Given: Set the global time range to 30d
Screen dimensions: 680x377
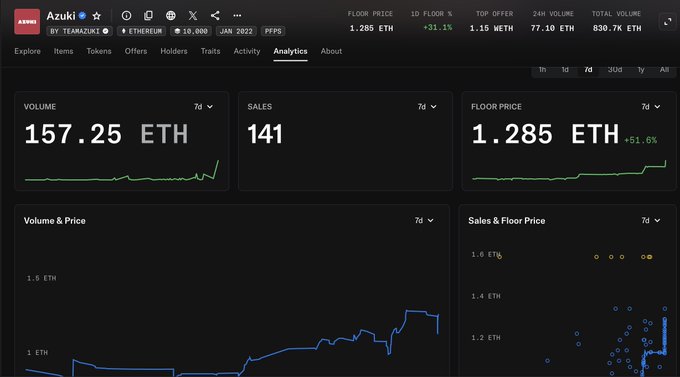Looking at the screenshot, I should 615,70.
